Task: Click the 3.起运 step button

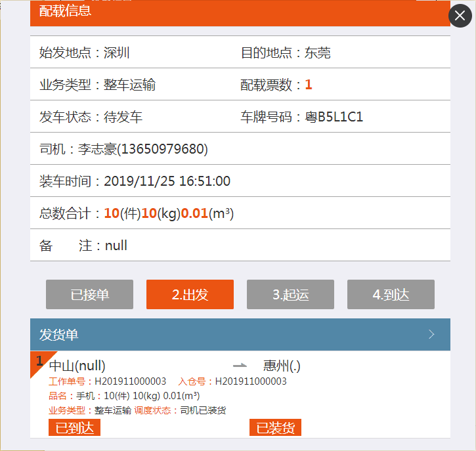Action: click(290, 294)
